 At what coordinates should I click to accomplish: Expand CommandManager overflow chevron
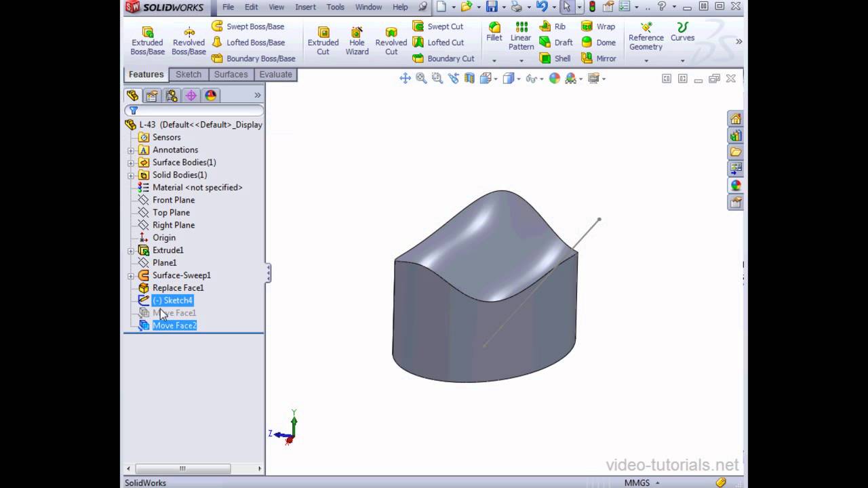point(738,41)
